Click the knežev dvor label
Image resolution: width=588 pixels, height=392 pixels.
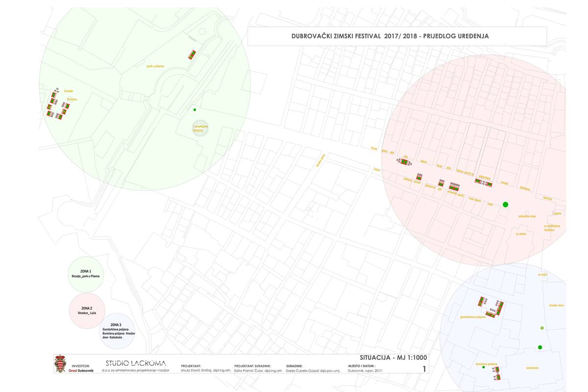557,305
